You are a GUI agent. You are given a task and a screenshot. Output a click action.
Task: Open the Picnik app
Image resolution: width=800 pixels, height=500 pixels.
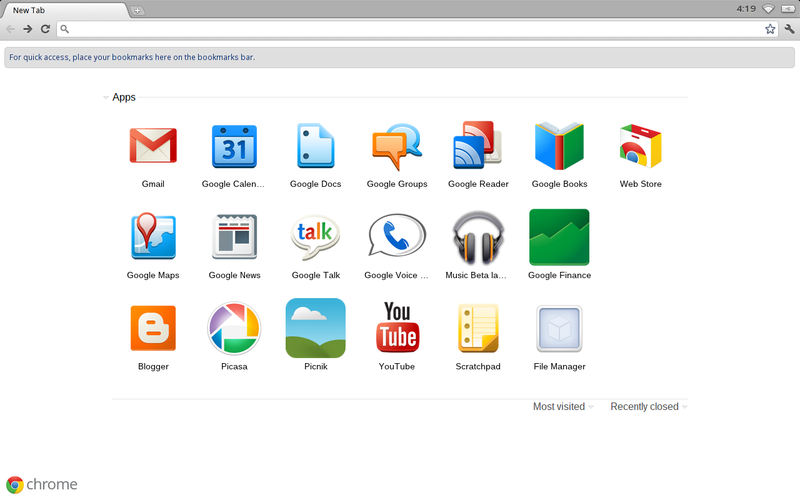[315, 328]
